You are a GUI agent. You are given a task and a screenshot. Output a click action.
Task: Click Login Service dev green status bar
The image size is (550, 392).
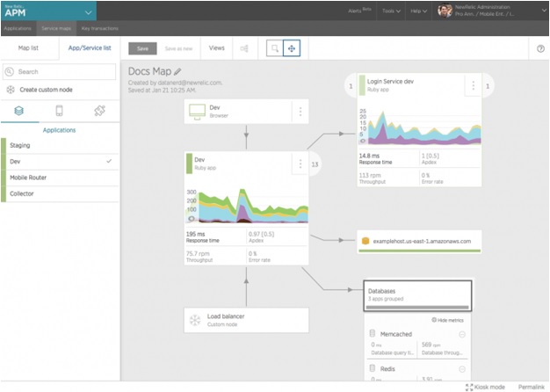point(362,85)
